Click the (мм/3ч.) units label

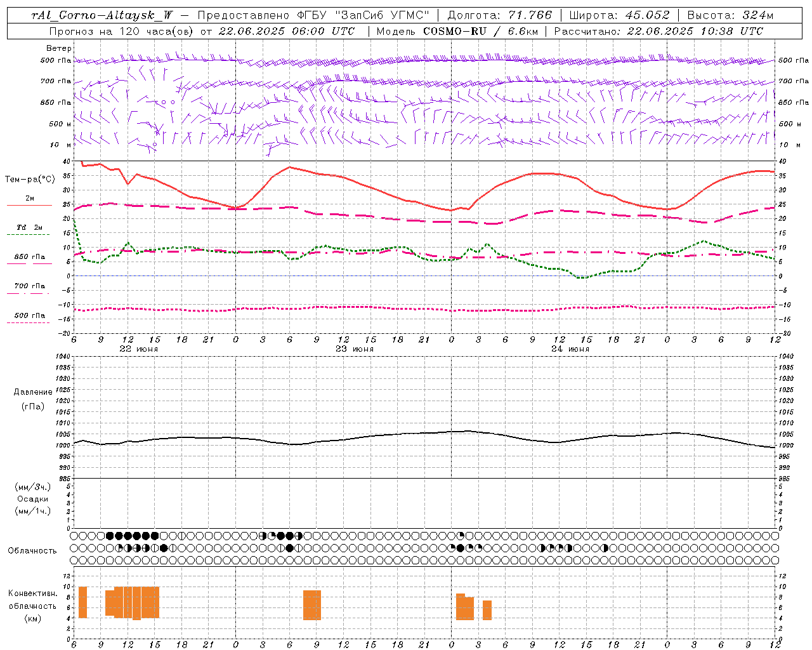tap(33, 487)
